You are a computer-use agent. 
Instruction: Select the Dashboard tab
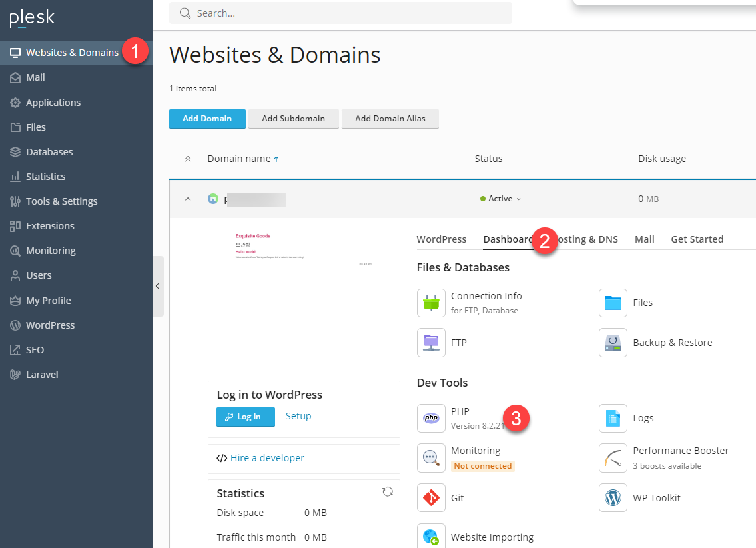coord(507,239)
